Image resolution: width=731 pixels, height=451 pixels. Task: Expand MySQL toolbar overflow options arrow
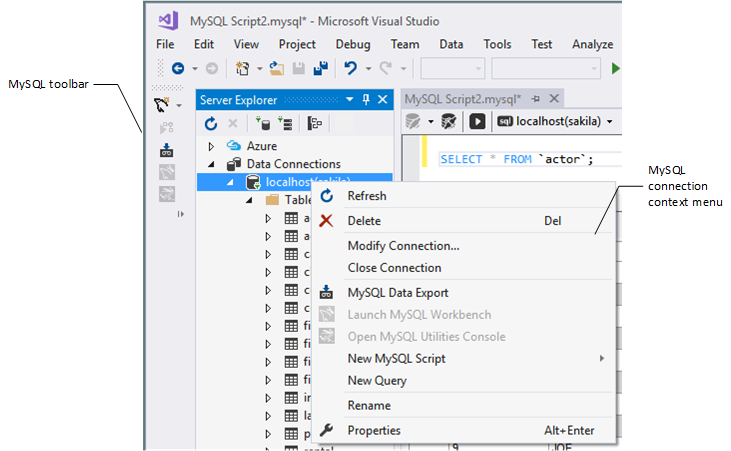click(x=180, y=214)
